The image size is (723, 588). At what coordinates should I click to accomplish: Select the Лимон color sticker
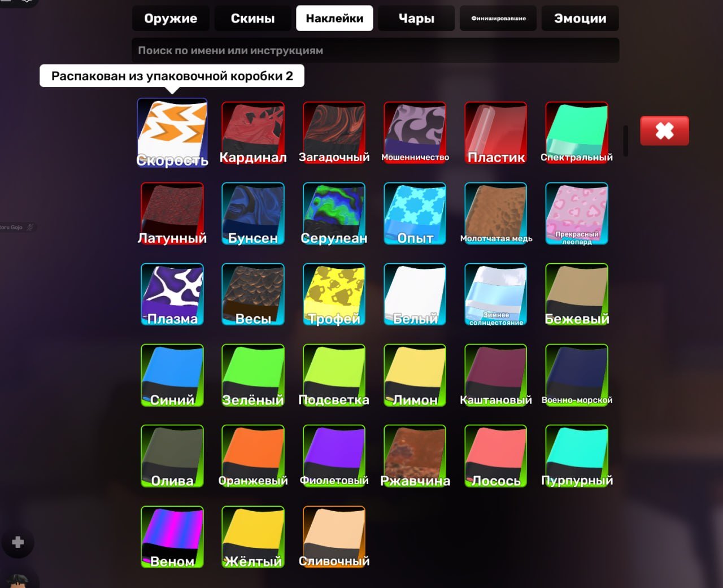415,375
